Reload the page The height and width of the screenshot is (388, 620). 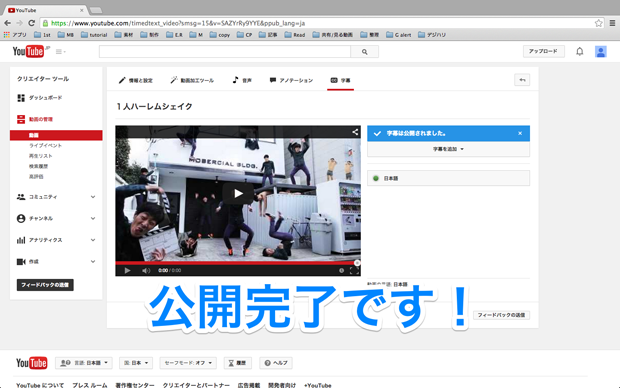pyautogui.click(x=32, y=23)
